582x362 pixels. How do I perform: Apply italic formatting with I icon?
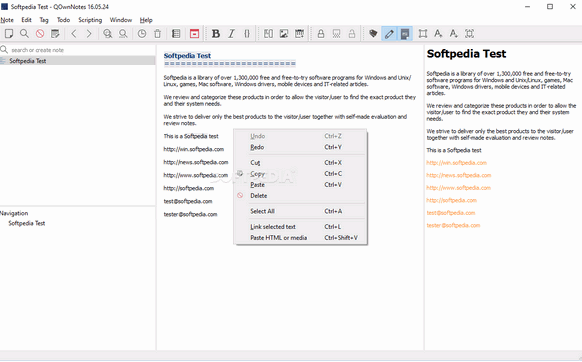pyautogui.click(x=231, y=34)
